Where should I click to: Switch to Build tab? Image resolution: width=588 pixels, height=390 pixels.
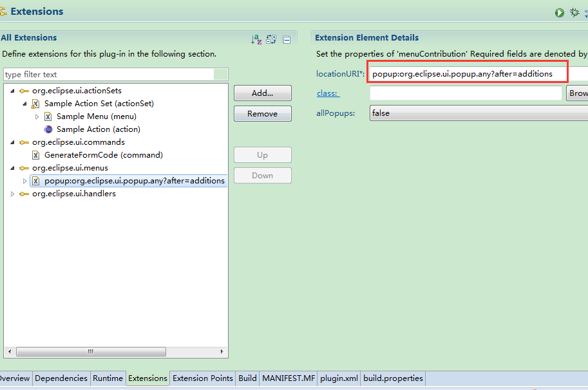click(247, 378)
